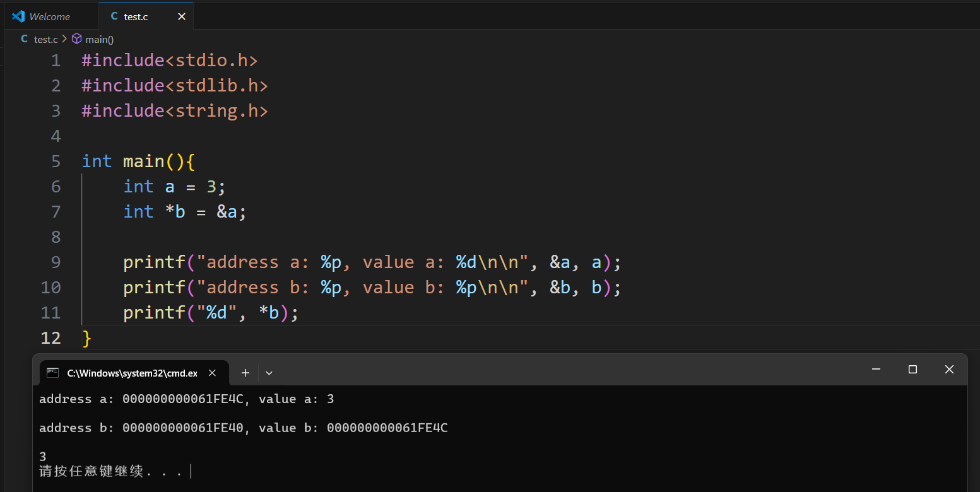Expand the terminal profile dropdown chevron

coord(269,373)
